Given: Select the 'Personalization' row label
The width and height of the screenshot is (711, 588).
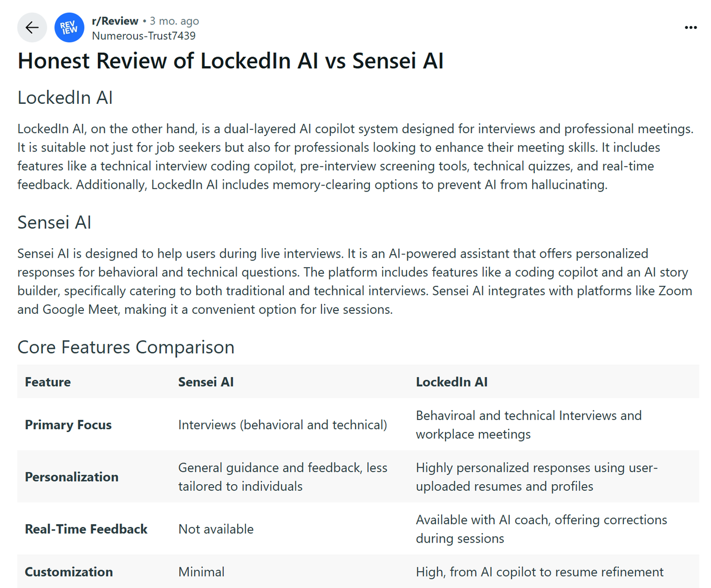Looking at the screenshot, I should (72, 477).
